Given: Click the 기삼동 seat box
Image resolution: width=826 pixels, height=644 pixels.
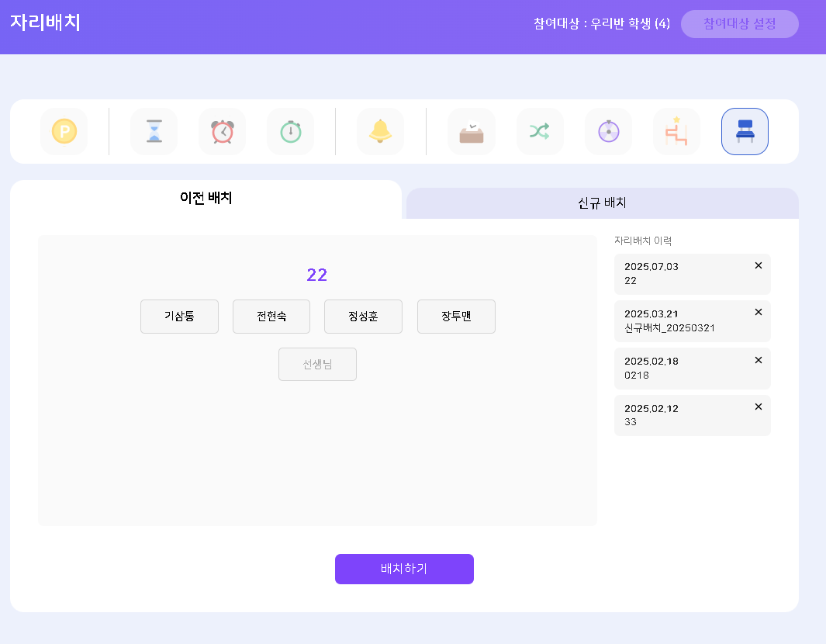Looking at the screenshot, I should coord(180,317).
